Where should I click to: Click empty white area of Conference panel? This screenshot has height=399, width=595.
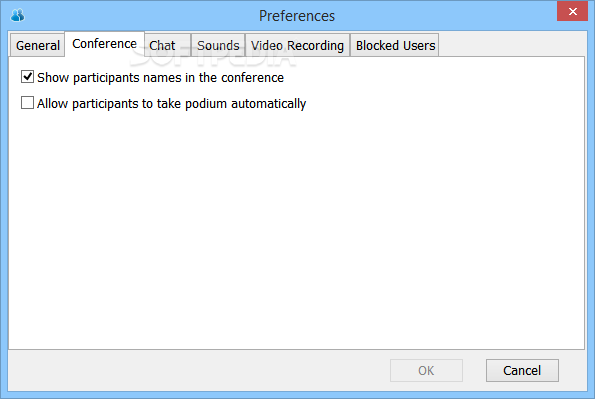(x=296, y=228)
